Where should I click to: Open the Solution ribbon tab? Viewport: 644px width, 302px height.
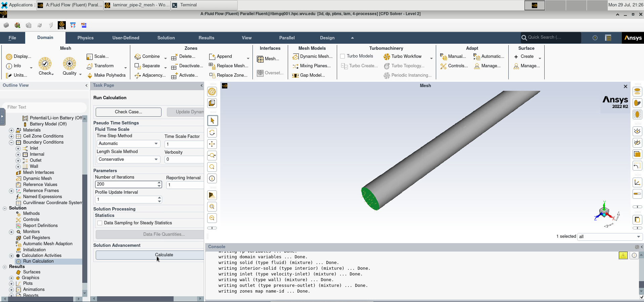(x=166, y=38)
